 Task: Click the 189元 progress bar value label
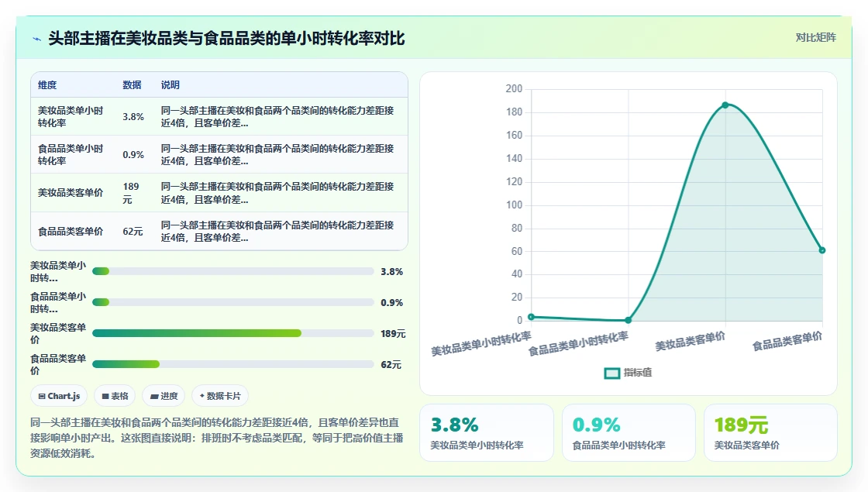393,334
